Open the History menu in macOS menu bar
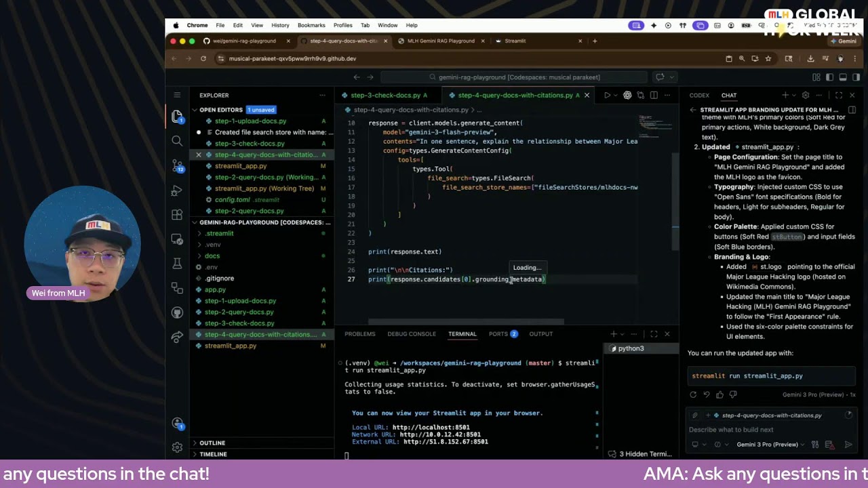868x488 pixels. coord(280,25)
